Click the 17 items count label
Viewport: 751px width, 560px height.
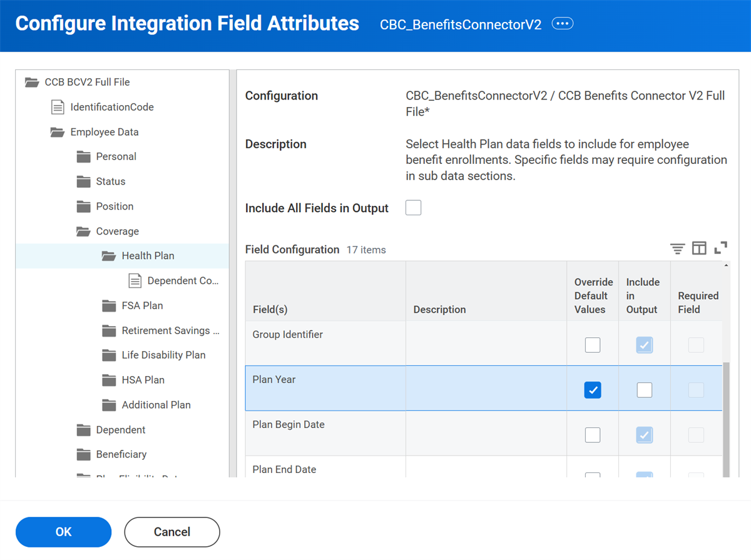coord(366,250)
